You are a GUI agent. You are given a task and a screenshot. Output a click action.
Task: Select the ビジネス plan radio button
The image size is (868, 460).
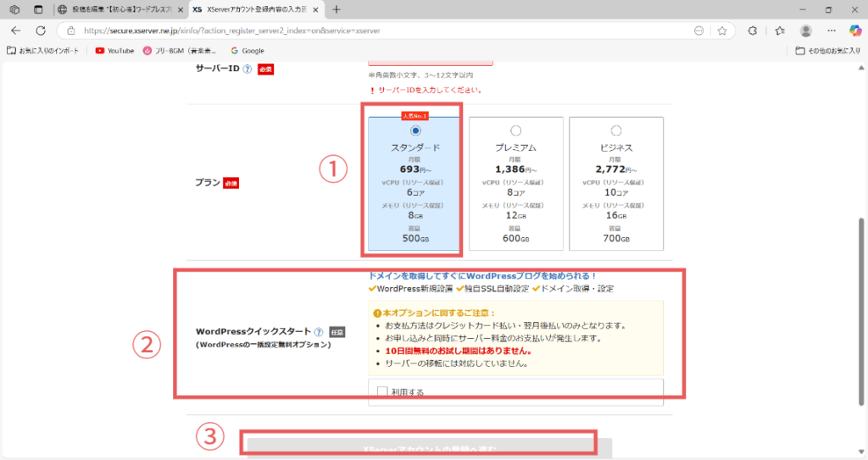616,130
